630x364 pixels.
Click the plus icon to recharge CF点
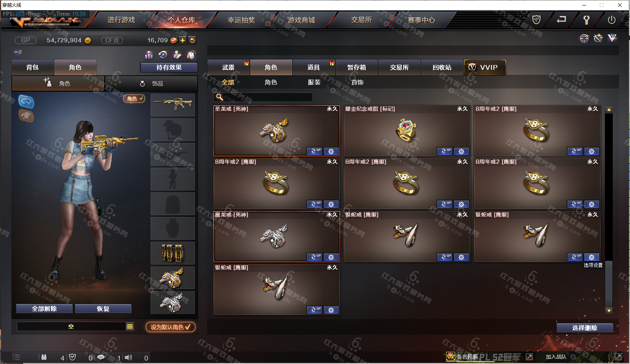(x=183, y=40)
